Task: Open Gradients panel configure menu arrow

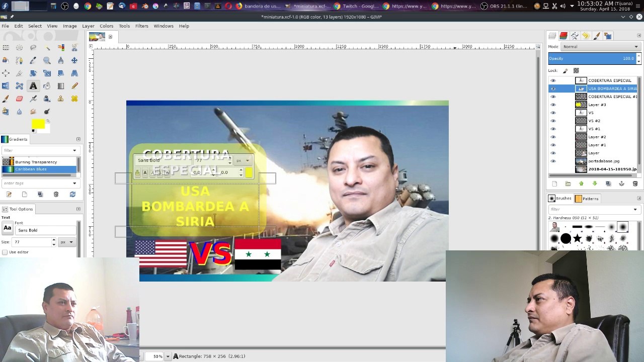Action: [78, 139]
